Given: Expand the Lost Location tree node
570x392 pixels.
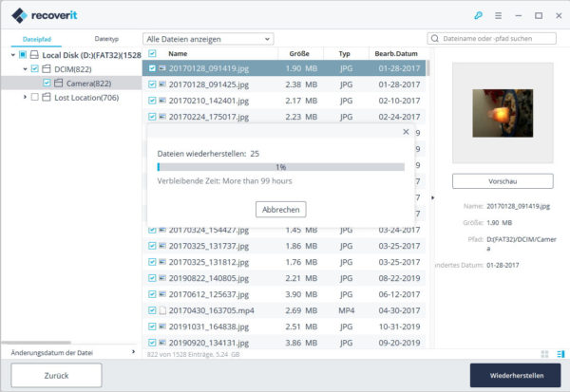Looking at the screenshot, I should coord(25,97).
